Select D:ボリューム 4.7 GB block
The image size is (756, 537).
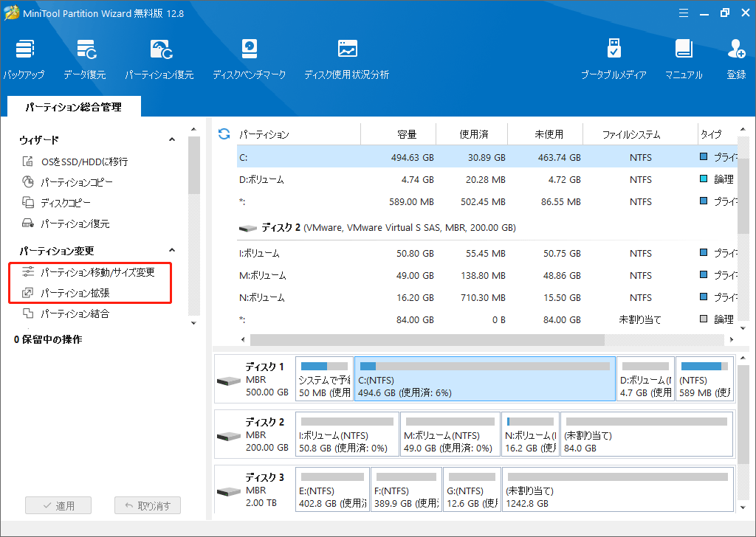tap(645, 378)
